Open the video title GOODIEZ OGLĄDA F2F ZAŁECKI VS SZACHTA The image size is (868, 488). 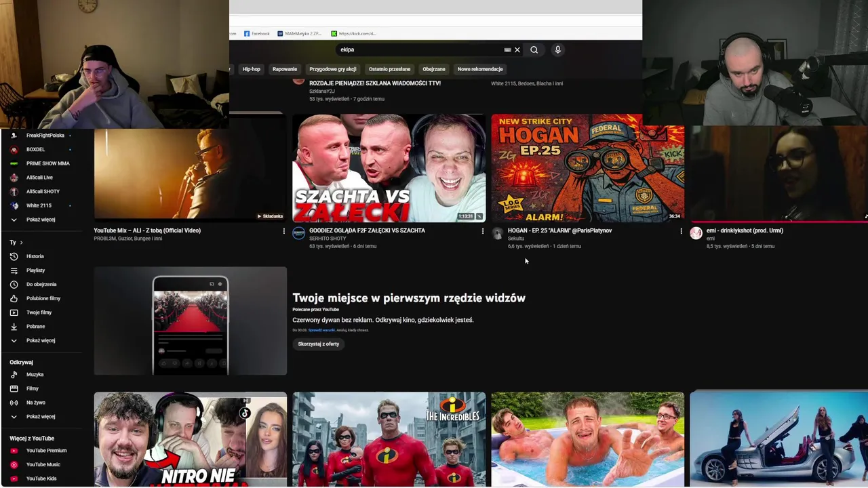367,230
